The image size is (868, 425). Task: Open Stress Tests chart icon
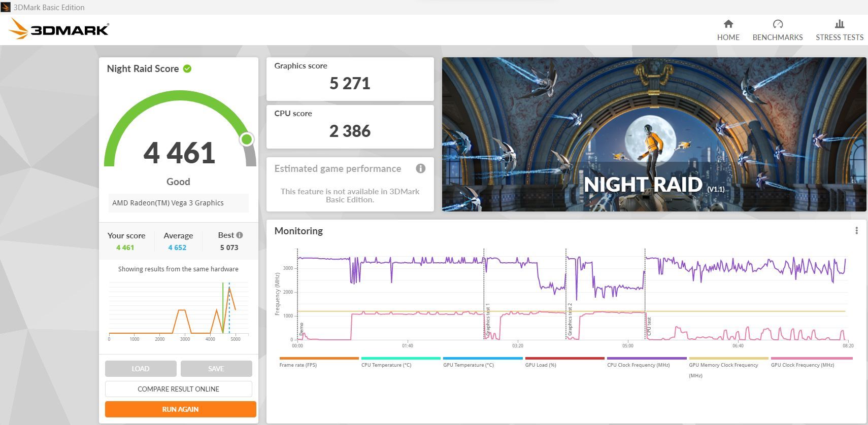coord(840,24)
